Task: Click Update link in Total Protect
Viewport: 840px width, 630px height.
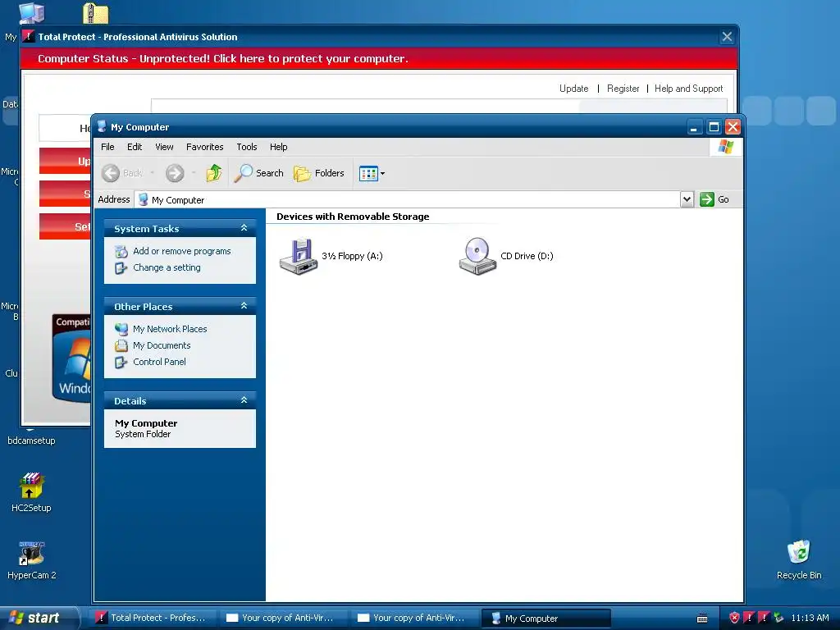Action: (x=573, y=89)
